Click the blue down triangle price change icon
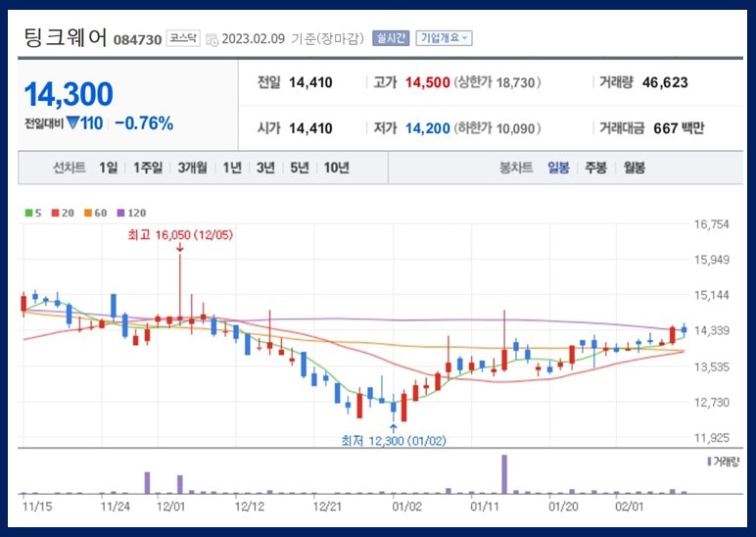Screen dimensions: 756x537 click(72, 123)
